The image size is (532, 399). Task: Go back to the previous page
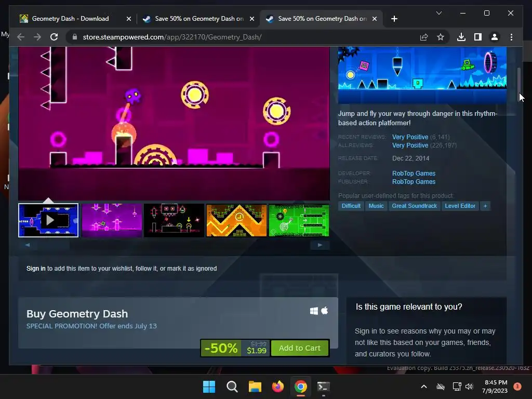coord(21,37)
